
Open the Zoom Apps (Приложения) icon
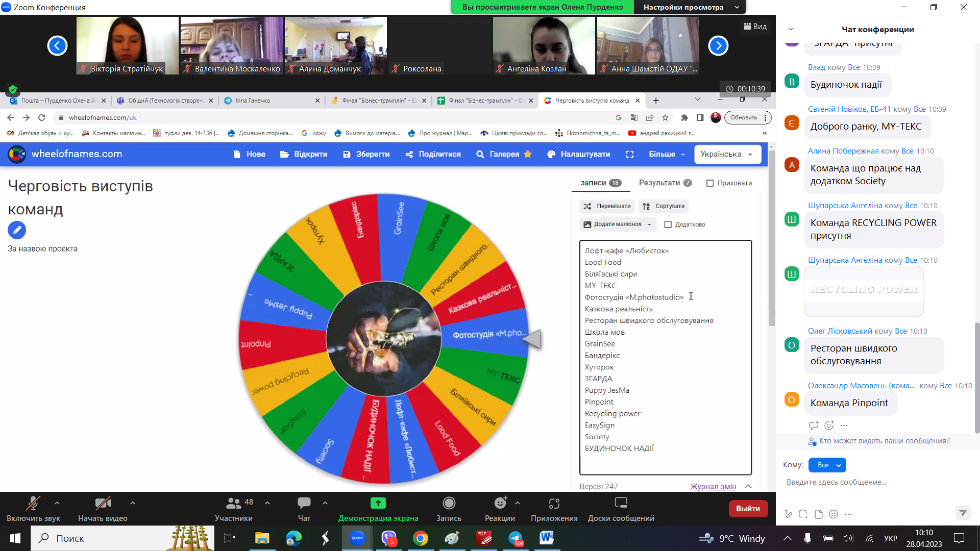[x=554, y=504]
